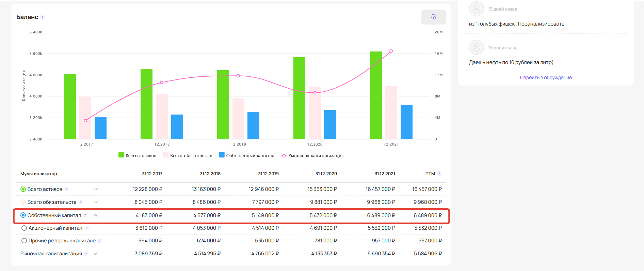This screenshot has height=271, width=644.
Task: Click help icon beside Всего активов
Action: click(66, 189)
